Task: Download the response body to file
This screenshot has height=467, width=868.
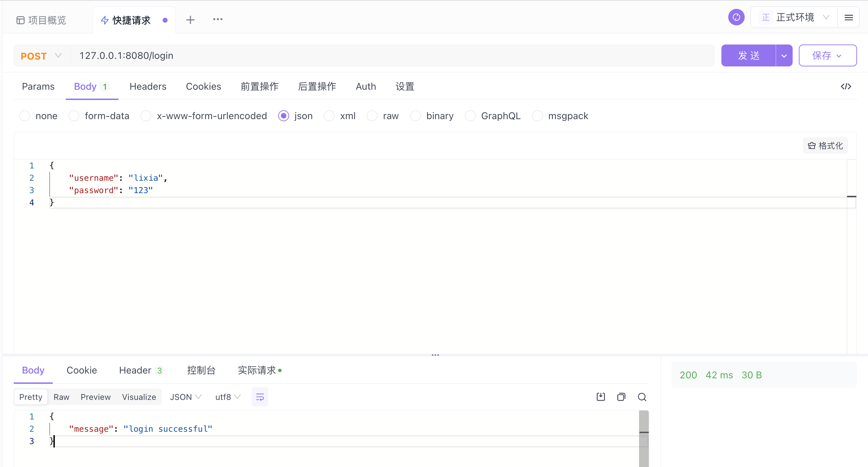Action: coord(600,397)
